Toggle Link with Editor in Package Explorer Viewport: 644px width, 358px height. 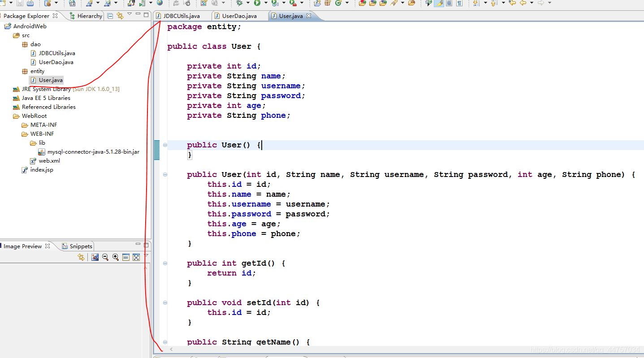pyautogui.click(x=120, y=15)
